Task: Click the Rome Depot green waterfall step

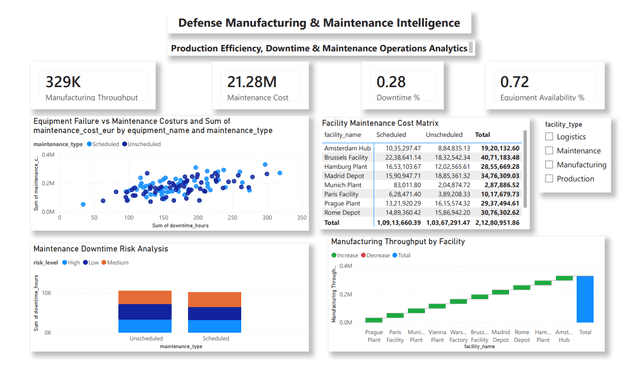Action: point(522,288)
